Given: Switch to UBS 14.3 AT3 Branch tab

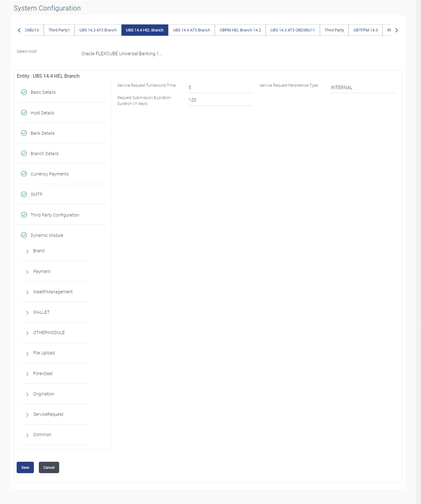Looking at the screenshot, I should (98, 30).
